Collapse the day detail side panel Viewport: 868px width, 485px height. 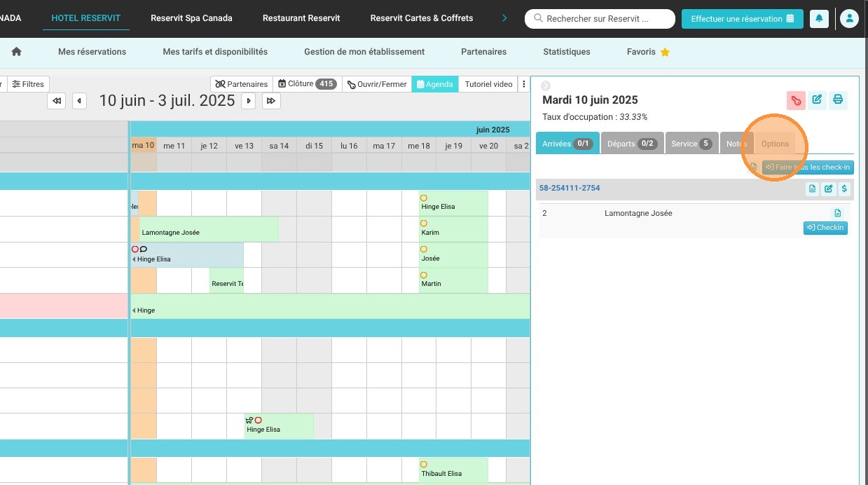coord(546,86)
